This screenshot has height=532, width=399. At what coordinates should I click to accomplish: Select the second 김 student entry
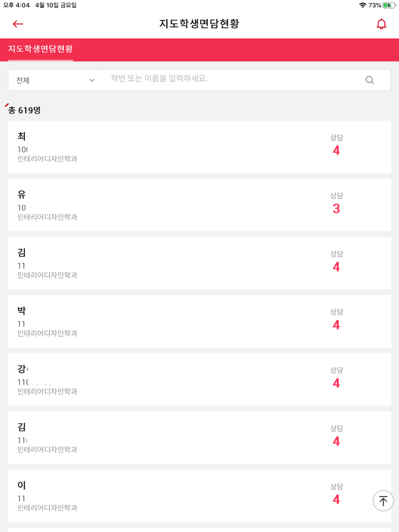click(x=160, y=438)
